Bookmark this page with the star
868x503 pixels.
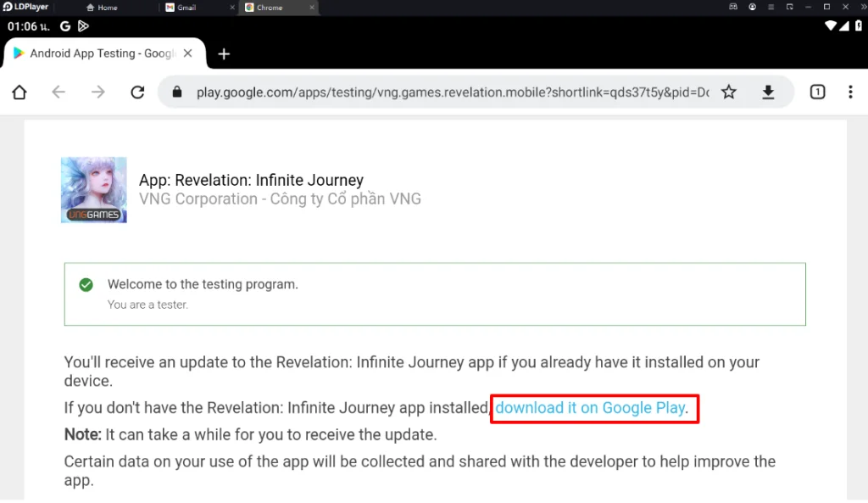point(729,92)
